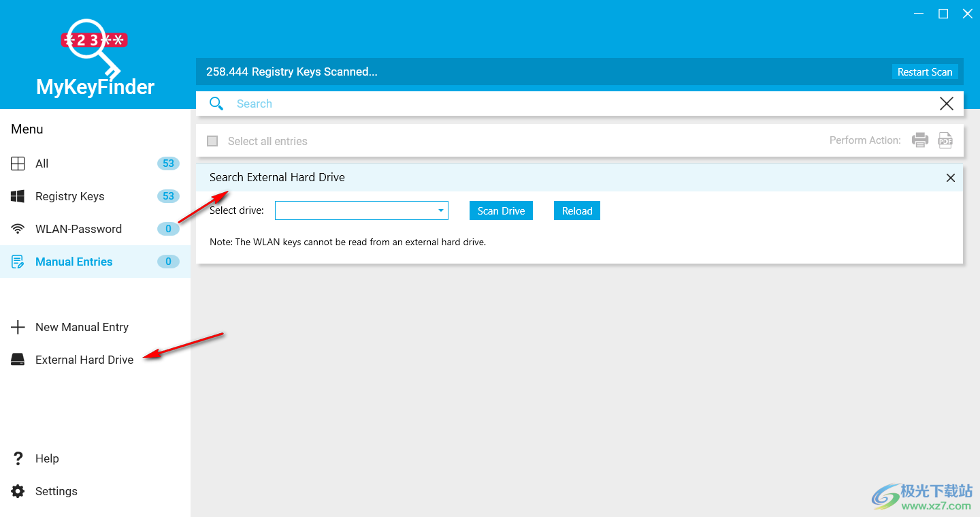Screen dimensions: 980x517
Task: Select the Manual Entries menu item
Action: coord(95,262)
